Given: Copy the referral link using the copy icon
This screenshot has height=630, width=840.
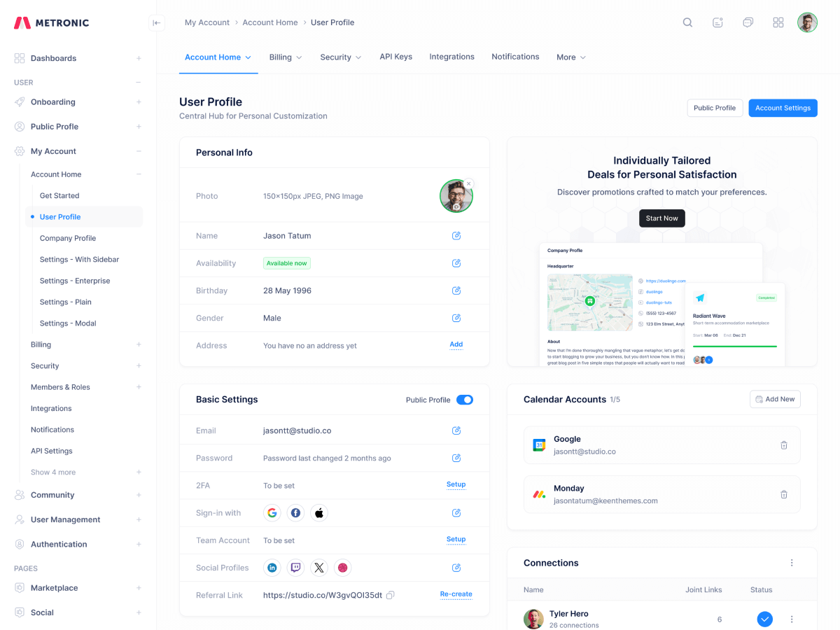Looking at the screenshot, I should coord(390,594).
